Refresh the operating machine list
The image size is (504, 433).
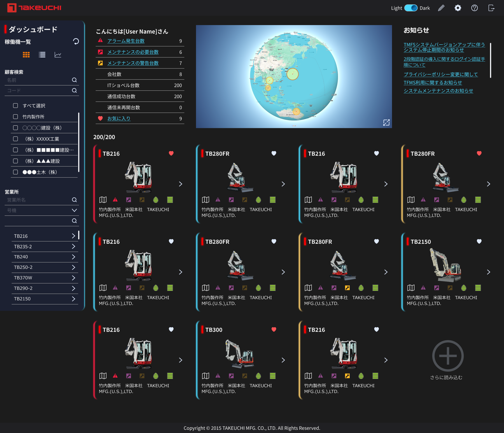(x=76, y=41)
